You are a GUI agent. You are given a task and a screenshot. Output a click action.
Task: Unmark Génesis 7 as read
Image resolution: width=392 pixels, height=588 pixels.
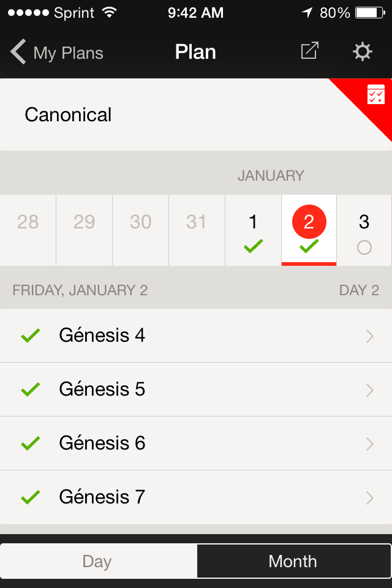pyautogui.click(x=30, y=497)
